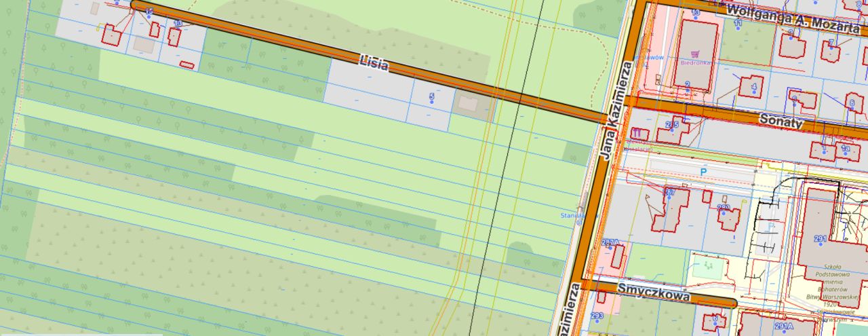Click the Biedronka store building outline

(x=696, y=56)
